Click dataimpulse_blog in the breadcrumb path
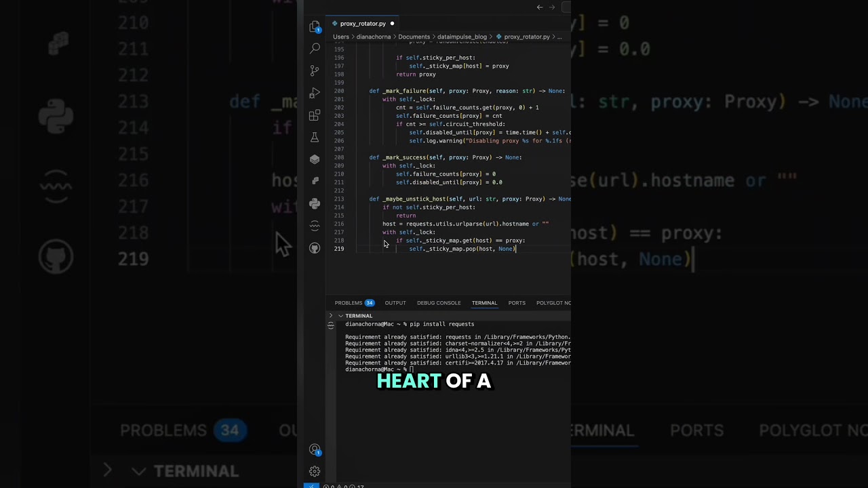868x488 pixels. (462, 37)
